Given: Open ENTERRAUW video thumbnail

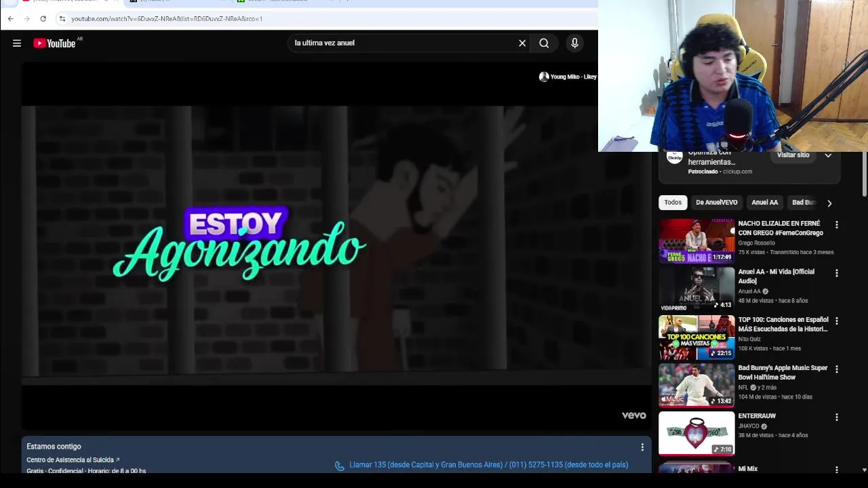Looking at the screenshot, I should tap(696, 433).
